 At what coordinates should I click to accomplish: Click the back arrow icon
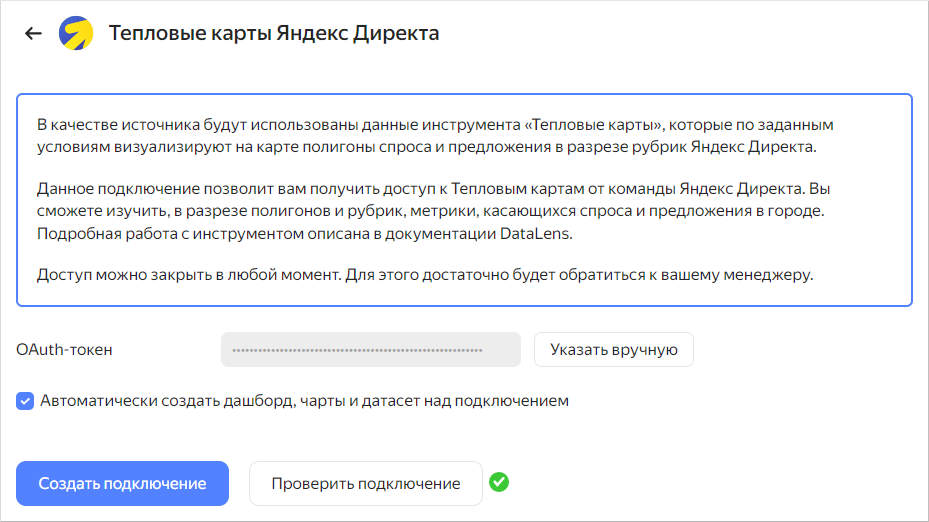pos(33,33)
